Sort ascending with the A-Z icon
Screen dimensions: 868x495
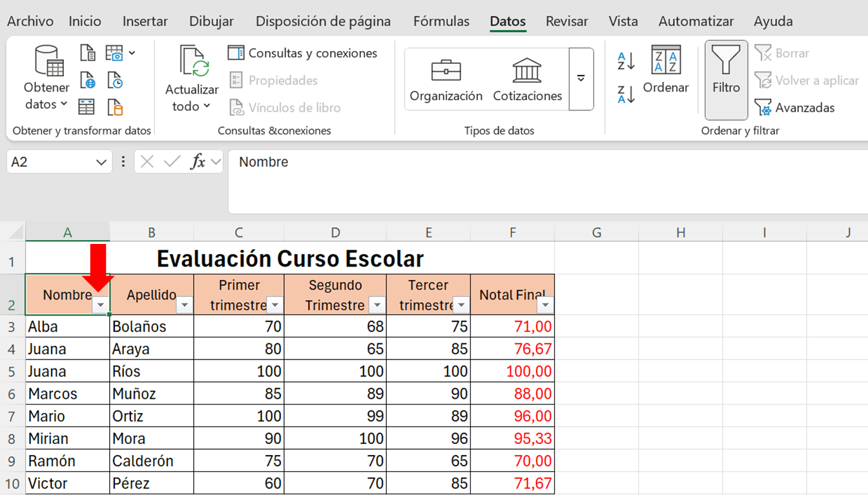[626, 61]
